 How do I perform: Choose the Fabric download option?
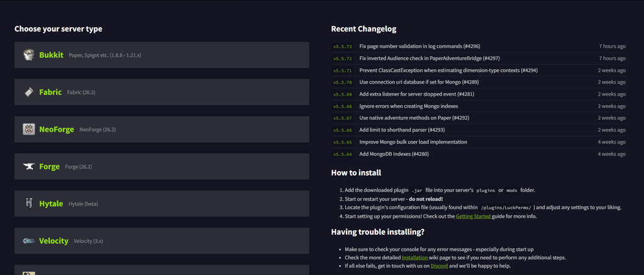[x=162, y=92]
